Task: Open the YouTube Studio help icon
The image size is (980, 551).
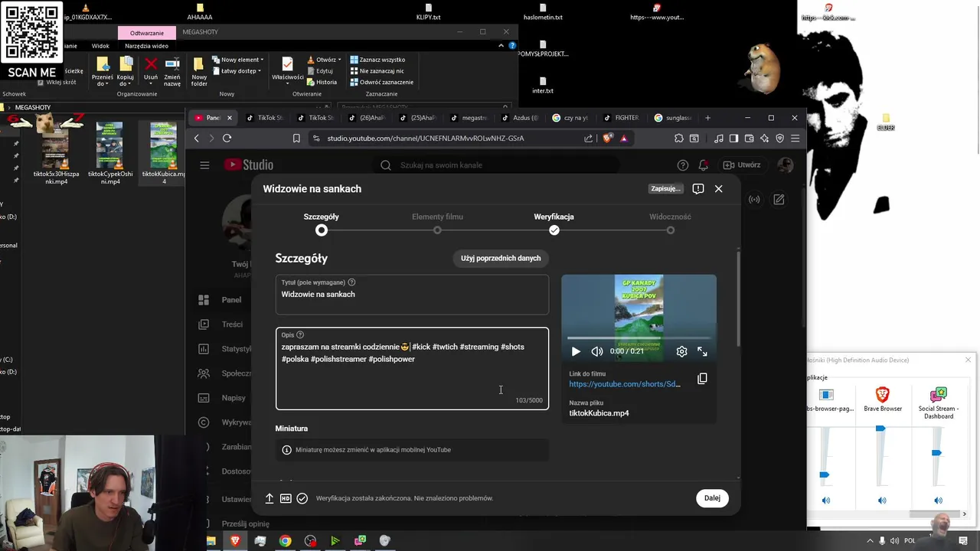Action: (x=683, y=165)
